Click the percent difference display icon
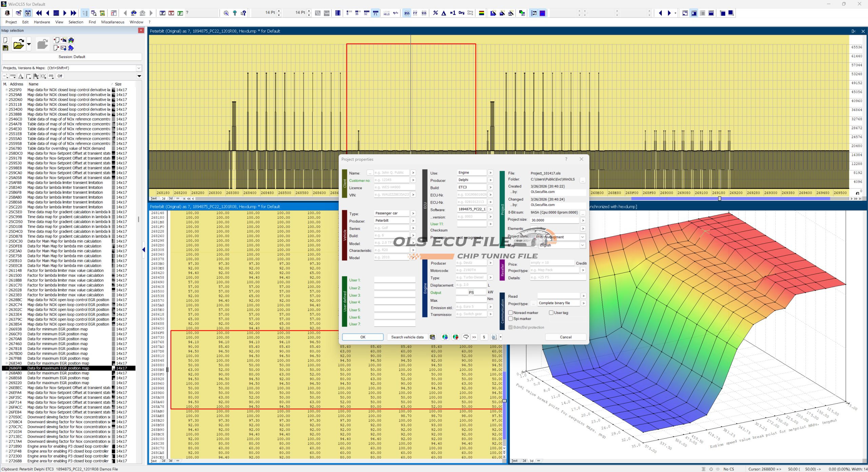The image size is (868, 472). [435, 13]
